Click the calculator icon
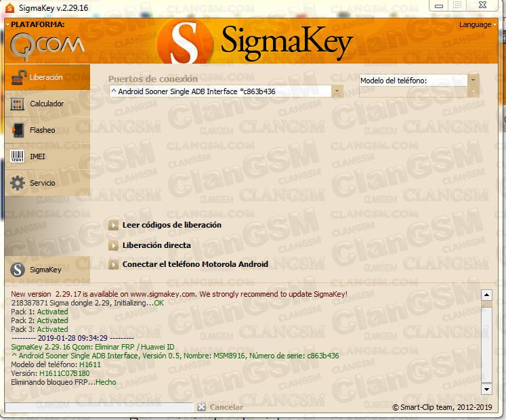Viewport: 506px width, 420px height. [x=18, y=104]
